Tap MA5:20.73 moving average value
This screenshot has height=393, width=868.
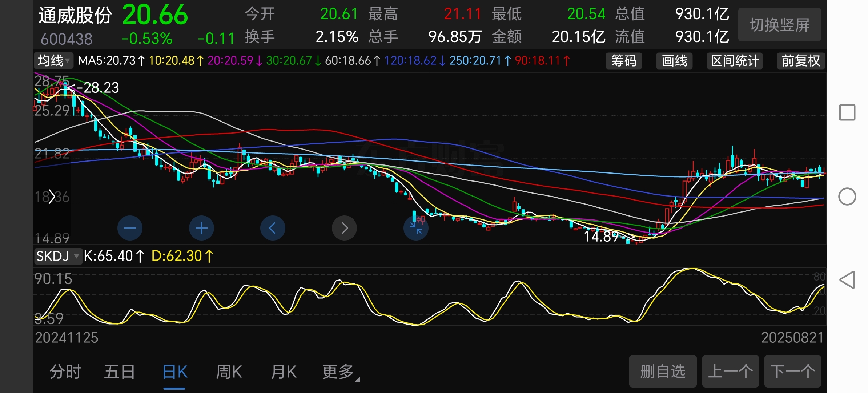click(x=111, y=60)
